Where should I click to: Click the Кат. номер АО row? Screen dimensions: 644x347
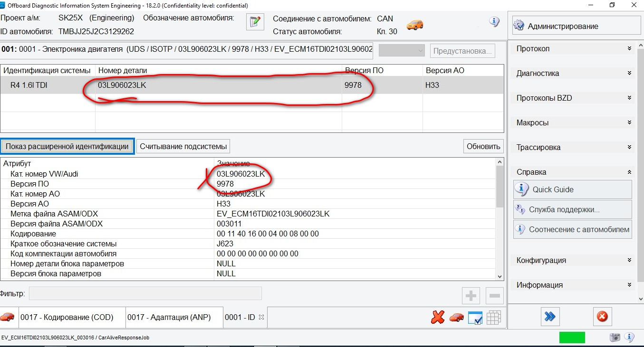click(248, 194)
